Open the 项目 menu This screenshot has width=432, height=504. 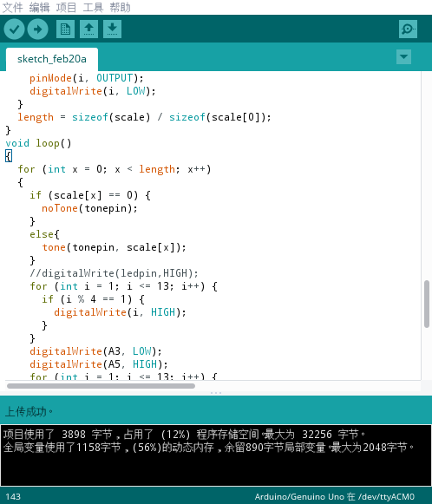coord(66,7)
